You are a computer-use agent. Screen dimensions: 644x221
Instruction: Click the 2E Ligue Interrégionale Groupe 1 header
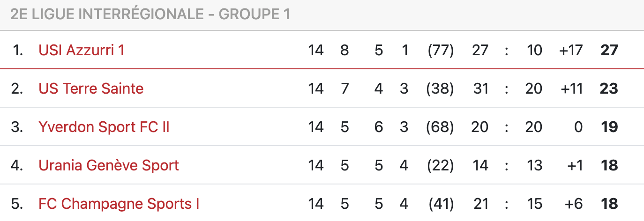(x=150, y=15)
